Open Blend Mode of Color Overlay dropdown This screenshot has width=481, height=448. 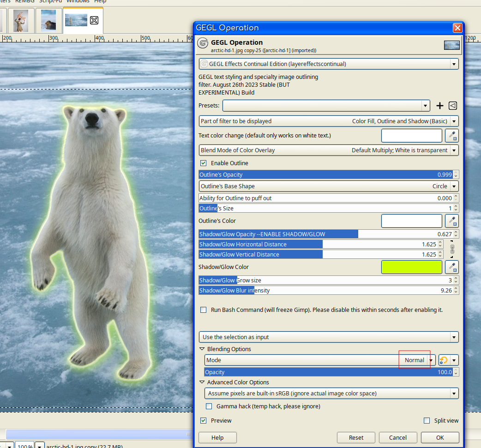pyautogui.click(x=329, y=150)
